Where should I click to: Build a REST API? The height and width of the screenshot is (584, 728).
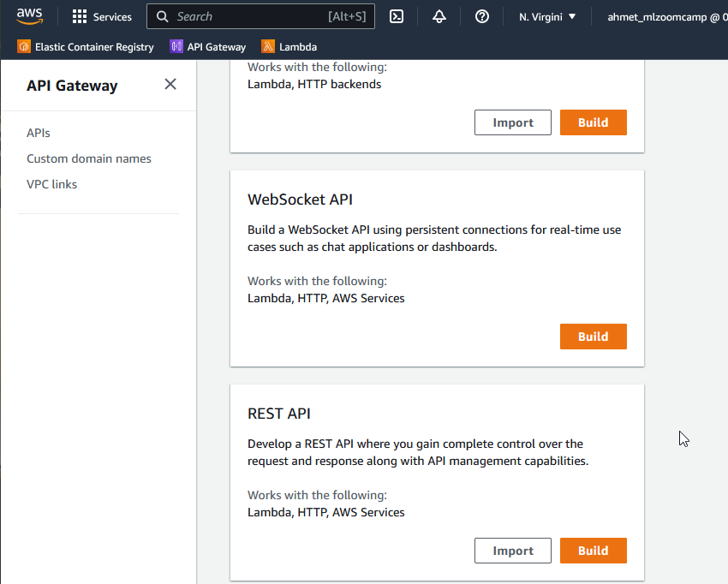593,551
